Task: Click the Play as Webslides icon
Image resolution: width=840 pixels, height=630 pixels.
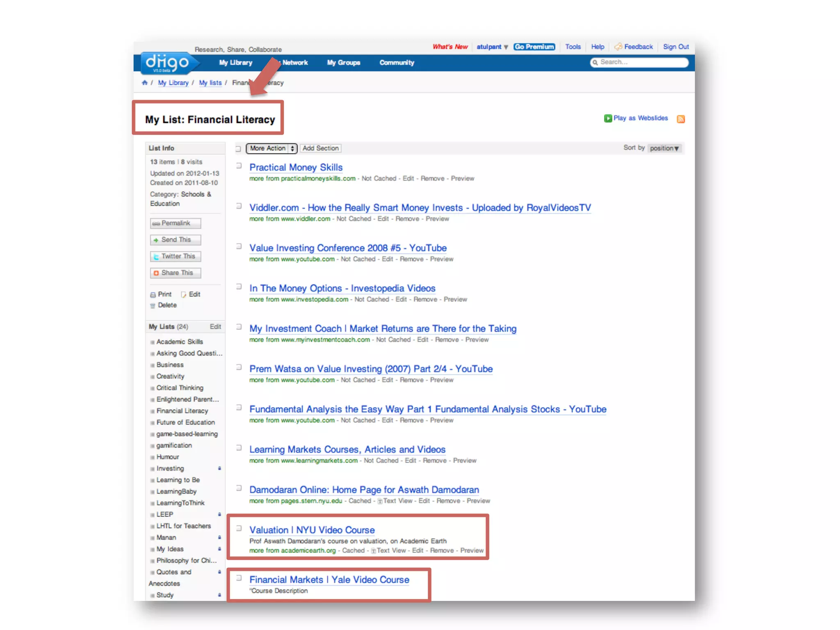Action: pyautogui.click(x=608, y=119)
